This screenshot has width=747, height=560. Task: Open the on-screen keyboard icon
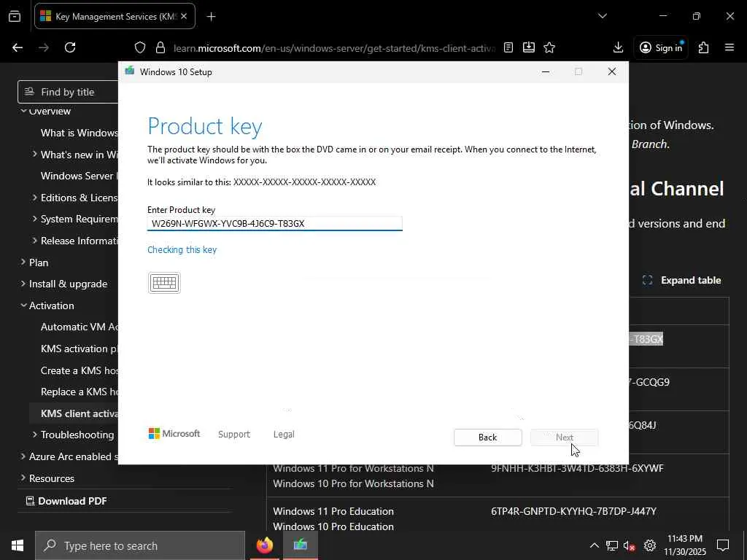pos(164,283)
